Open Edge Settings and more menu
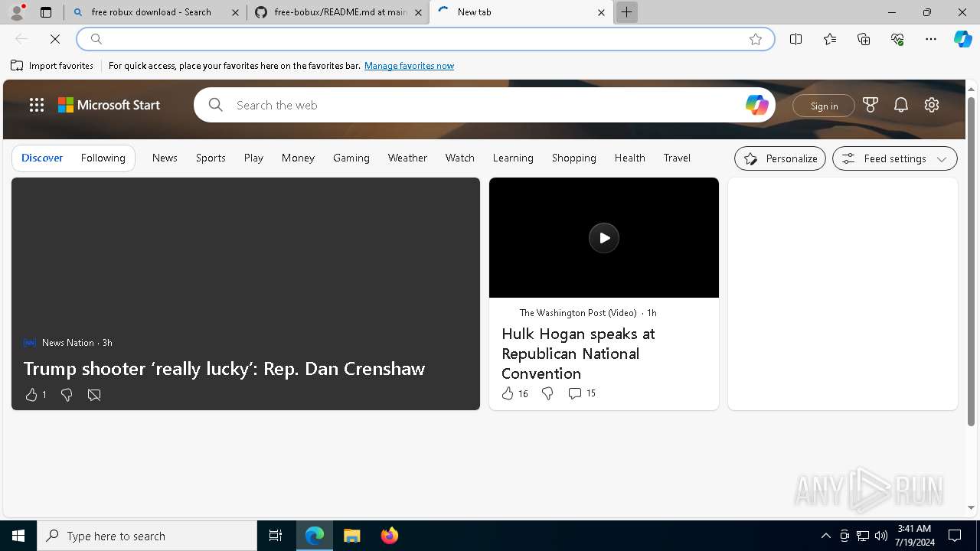The width and height of the screenshot is (980, 551). pos(931,39)
